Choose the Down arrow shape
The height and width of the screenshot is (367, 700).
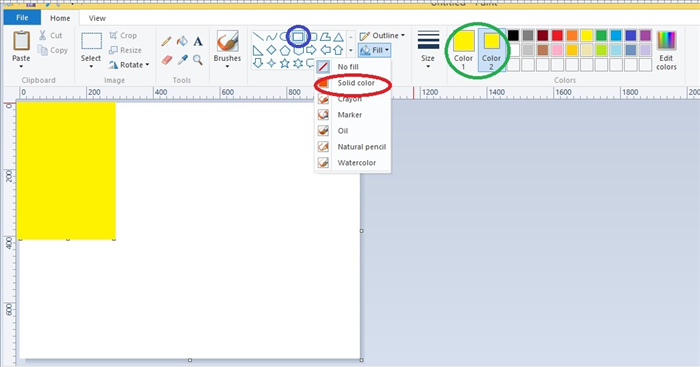(258, 63)
